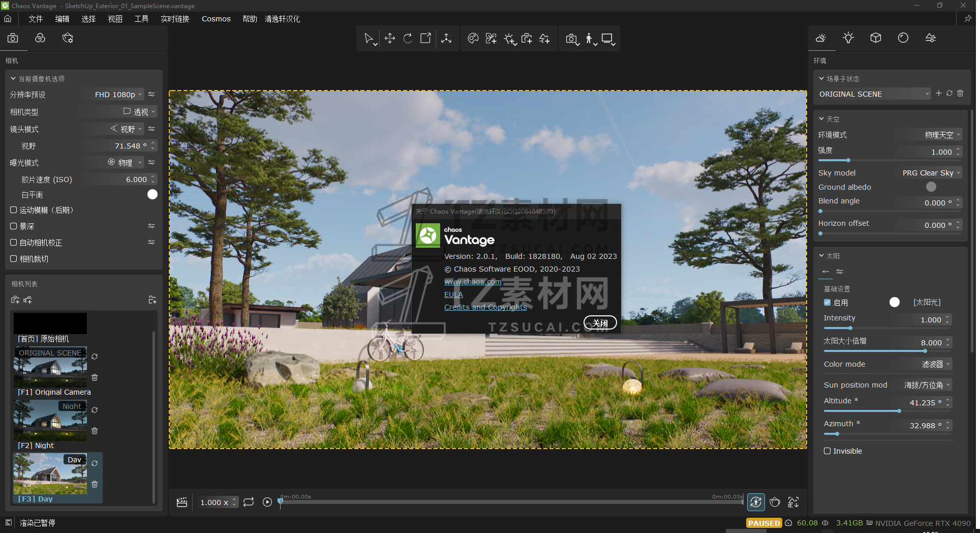This screenshot has height=533, width=980.
Task: Delete the F1 Original Camera entry
Action: 95,377
